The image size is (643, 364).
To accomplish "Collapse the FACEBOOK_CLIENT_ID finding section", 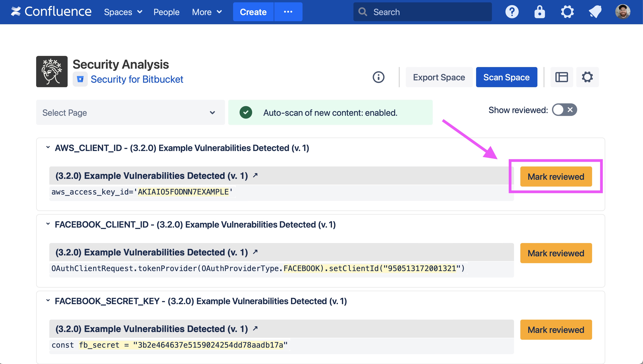I will (x=48, y=224).
